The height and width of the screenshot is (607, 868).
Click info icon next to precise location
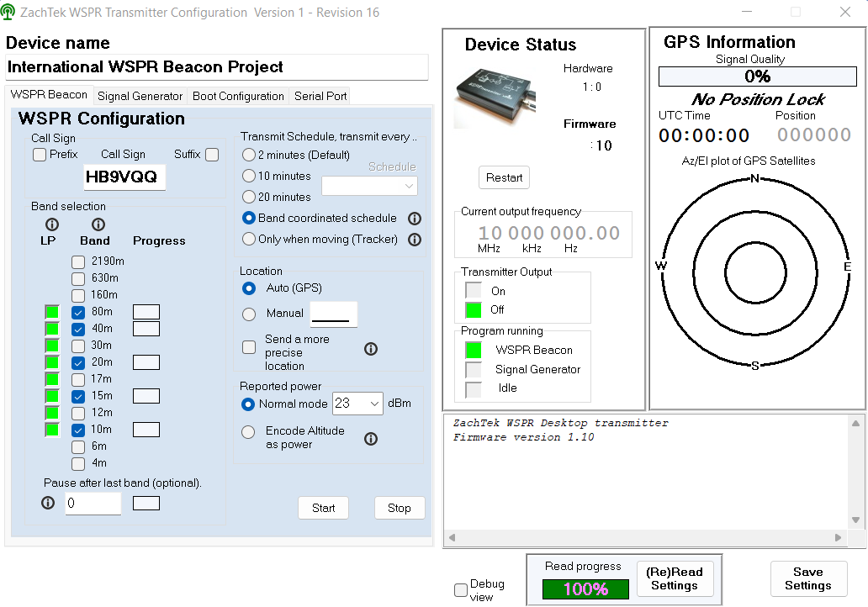[x=371, y=349]
